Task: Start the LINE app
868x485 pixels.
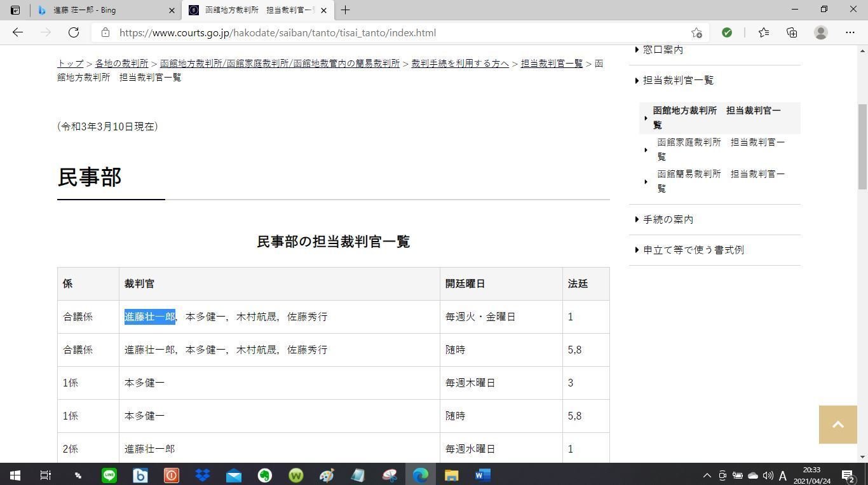Action: (109, 475)
